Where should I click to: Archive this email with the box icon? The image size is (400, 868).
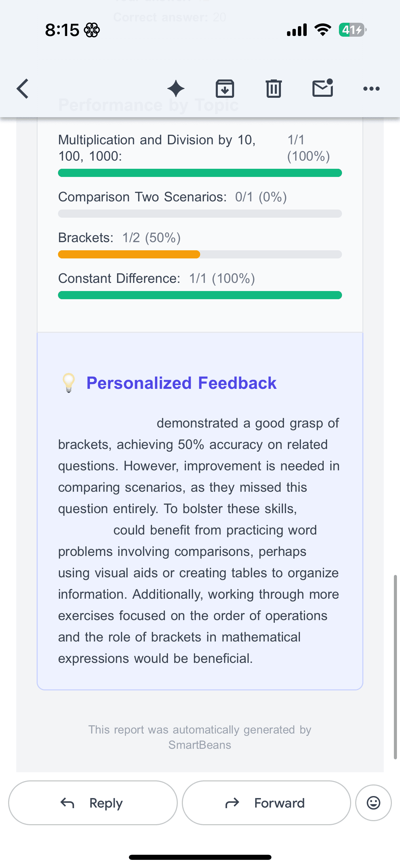[x=225, y=89]
